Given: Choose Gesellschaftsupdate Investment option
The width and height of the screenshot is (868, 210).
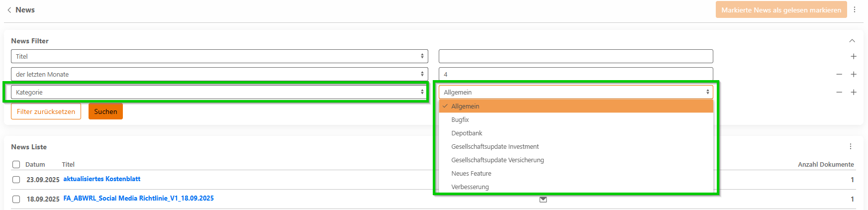Looking at the screenshot, I should [495, 147].
